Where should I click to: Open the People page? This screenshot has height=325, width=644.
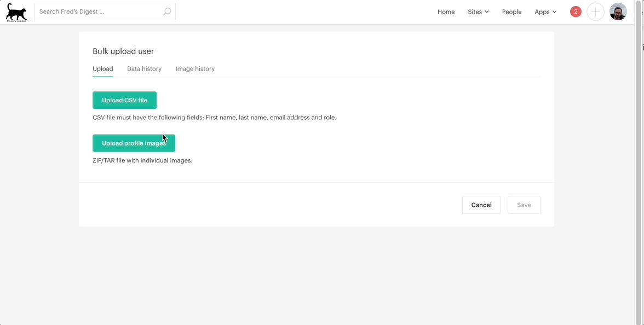click(x=511, y=11)
